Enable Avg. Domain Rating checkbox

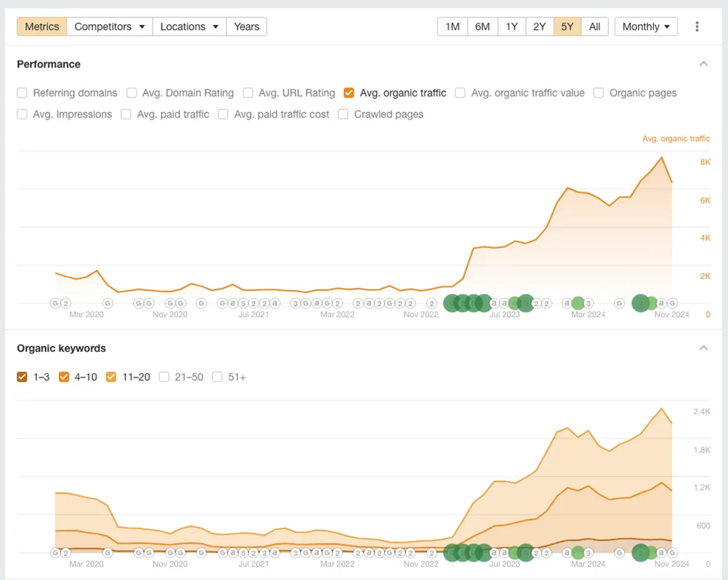coord(132,93)
